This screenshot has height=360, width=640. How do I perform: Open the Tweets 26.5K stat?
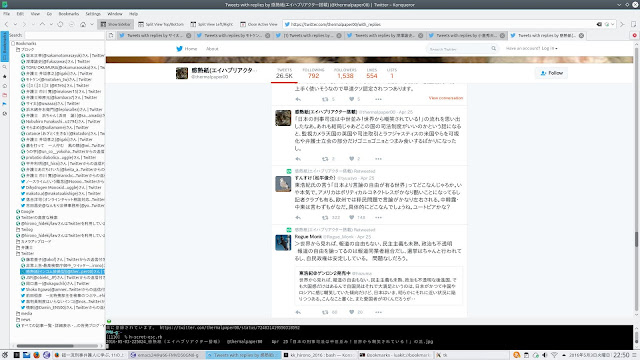tap(284, 73)
